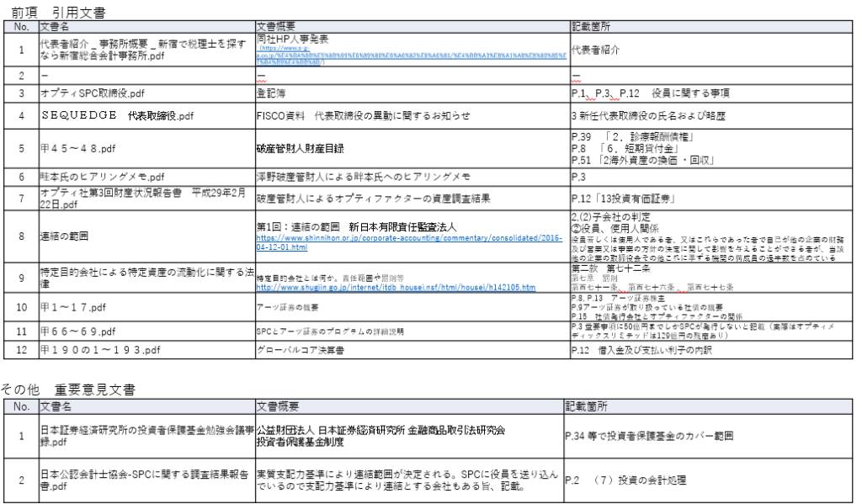This screenshot has height=504, width=862.
Task: Click the 日本証券経済研究所 document name cell
Action: click(145, 436)
